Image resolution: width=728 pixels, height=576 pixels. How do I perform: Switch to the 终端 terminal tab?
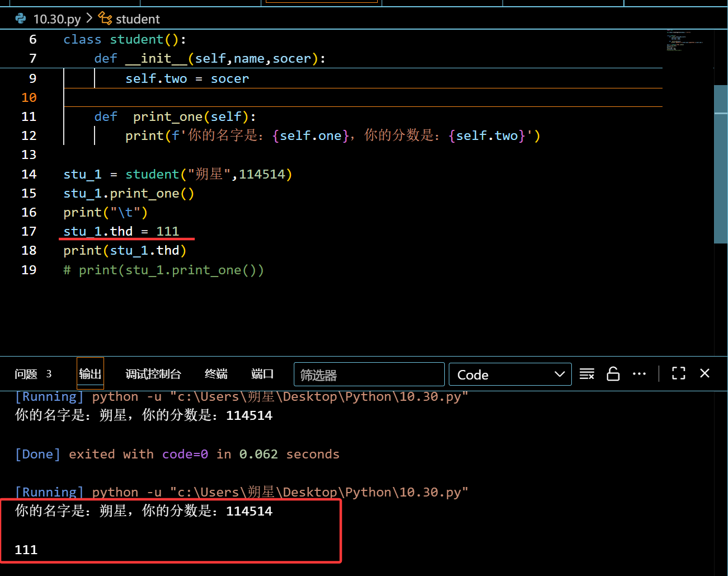click(x=216, y=374)
